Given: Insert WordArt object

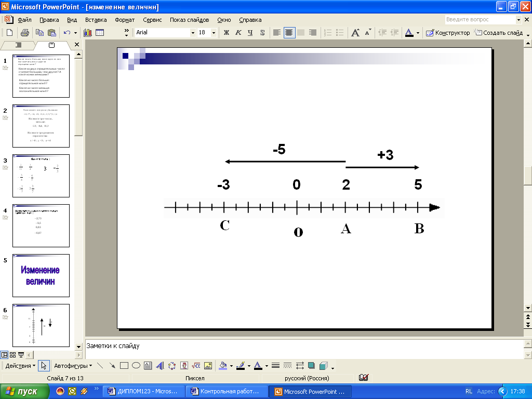Looking at the screenshot, I should [160, 365].
